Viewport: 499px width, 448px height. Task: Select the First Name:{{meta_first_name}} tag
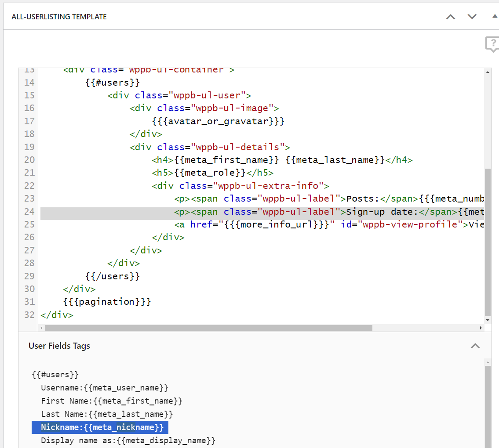[x=112, y=401]
